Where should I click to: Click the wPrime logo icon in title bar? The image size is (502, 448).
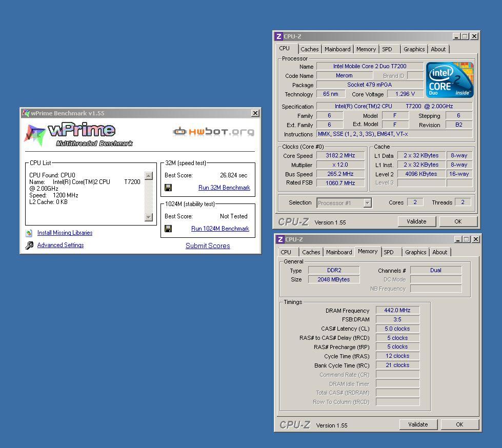click(26, 113)
